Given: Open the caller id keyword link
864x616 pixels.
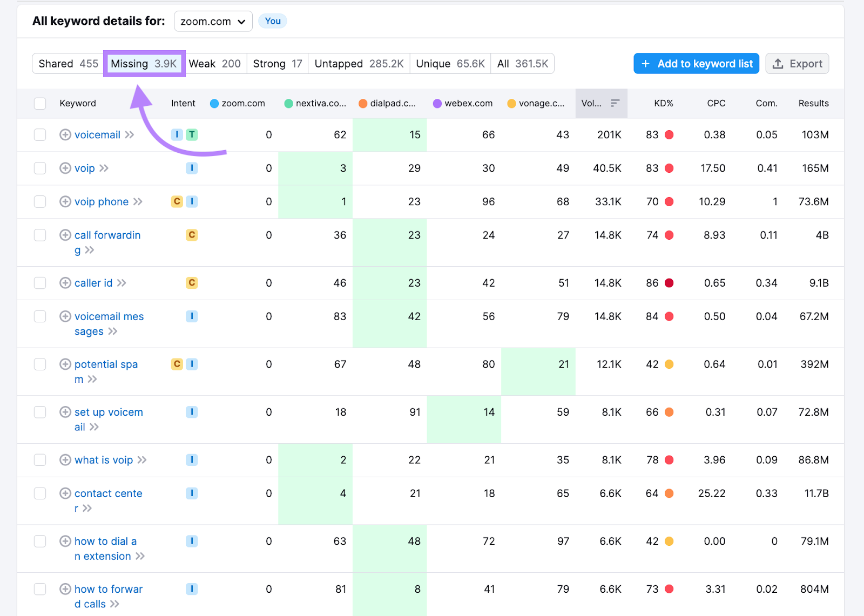Looking at the screenshot, I should 93,283.
